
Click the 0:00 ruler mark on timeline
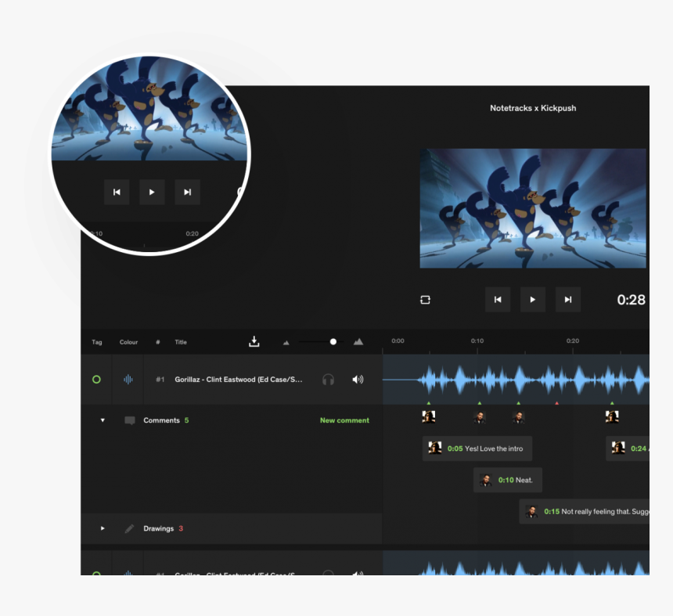click(x=398, y=340)
